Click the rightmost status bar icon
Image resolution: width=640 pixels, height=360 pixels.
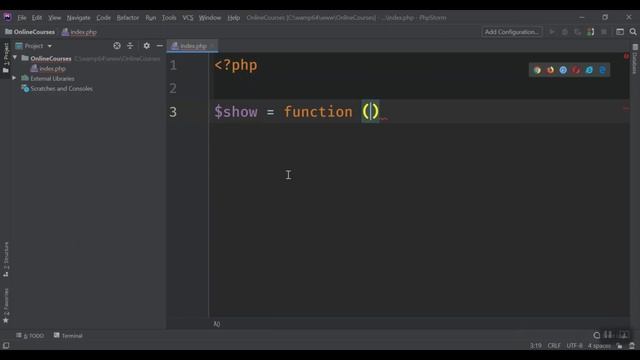click(x=632, y=346)
